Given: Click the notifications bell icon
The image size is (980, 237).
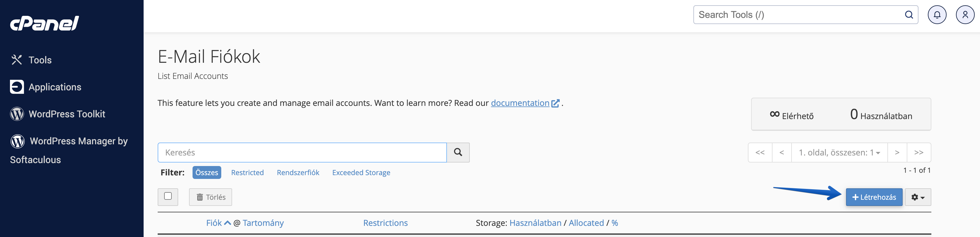Looking at the screenshot, I should click(x=937, y=15).
